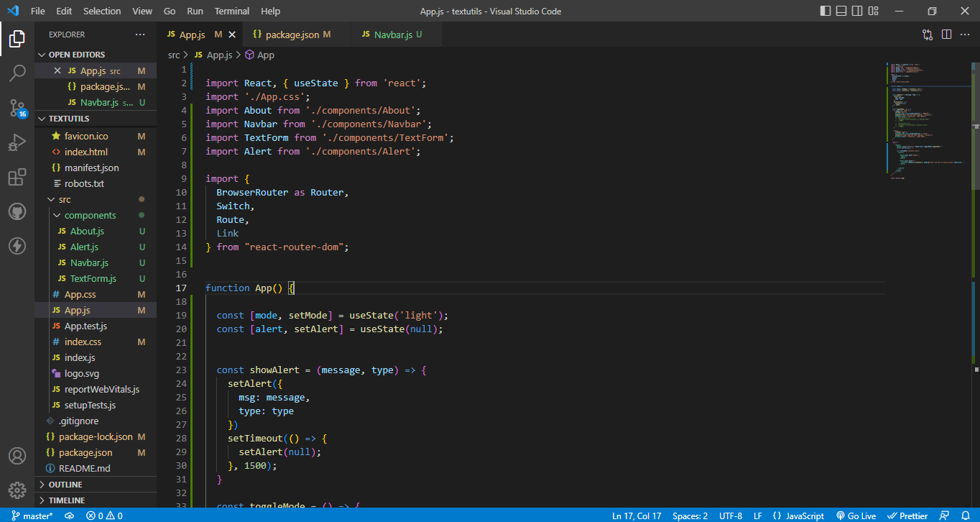Open notifications bell in status bar

[x=966, y=516]
